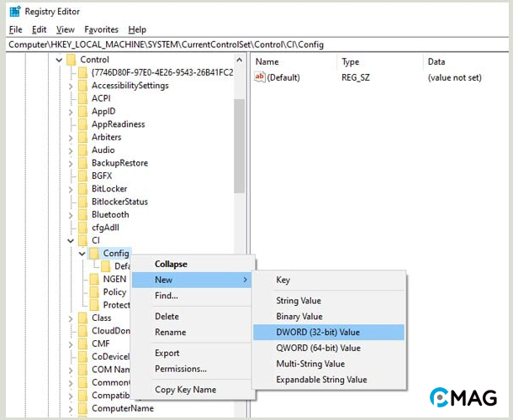The image size is (513, 420).
Task: Click the AppID folder icon
Action: pyautogui.click(x=82, y=111)
